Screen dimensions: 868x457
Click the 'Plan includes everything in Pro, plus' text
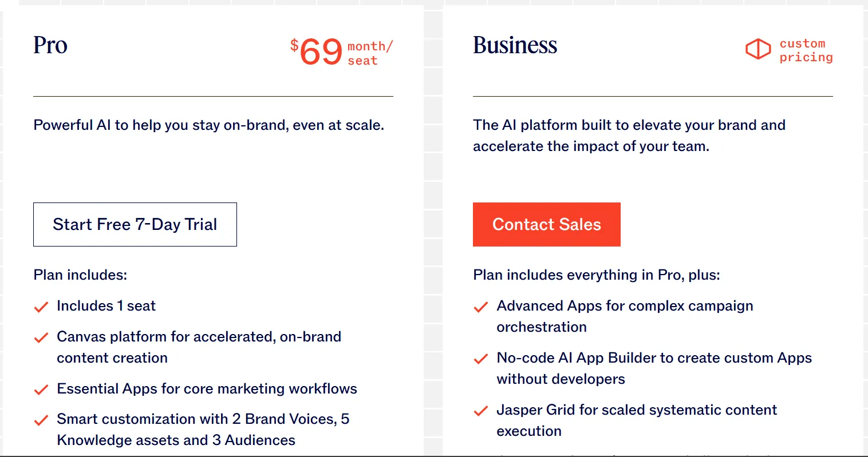pos(596,275)
